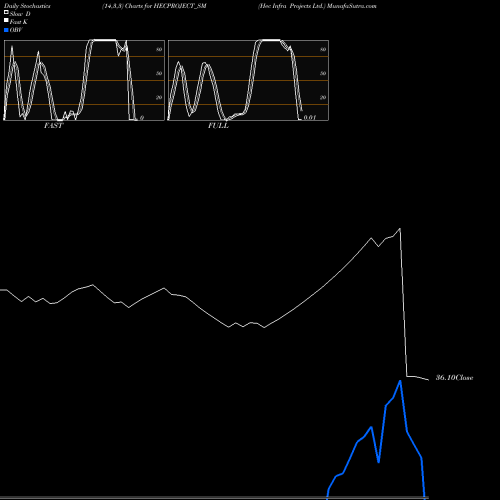
Task: Click the 'Hec Infra Projects Ltd.' company name
Action: (291, 6)
